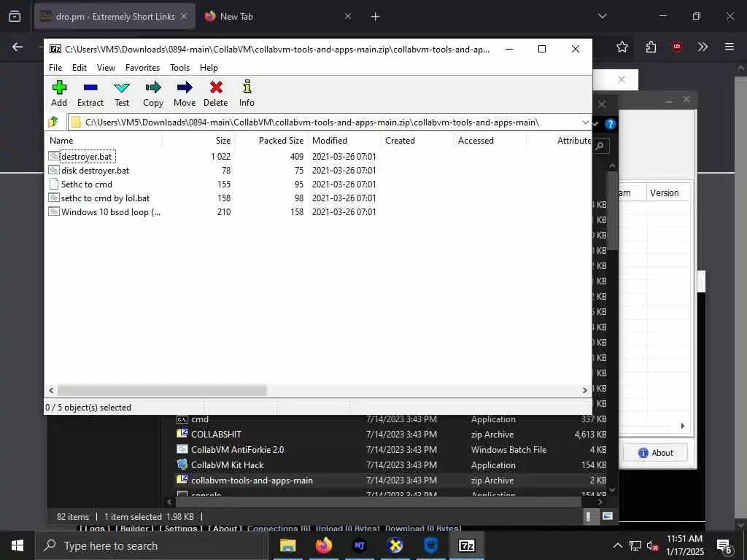This screenshot has width=747, height=560.
Task: Click the 7-Zip horizontal scrollbar thumb
Action: (x=162, y=390)
